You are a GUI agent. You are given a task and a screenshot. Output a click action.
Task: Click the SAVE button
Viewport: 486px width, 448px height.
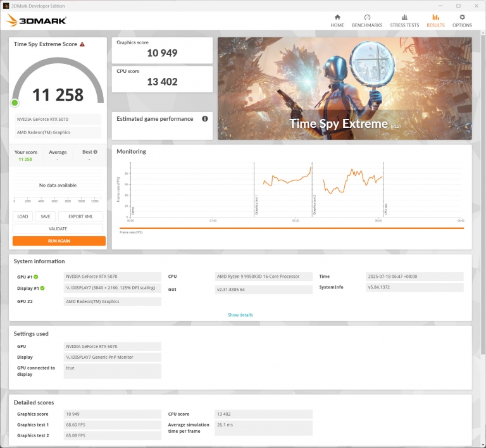click(46, 216)
